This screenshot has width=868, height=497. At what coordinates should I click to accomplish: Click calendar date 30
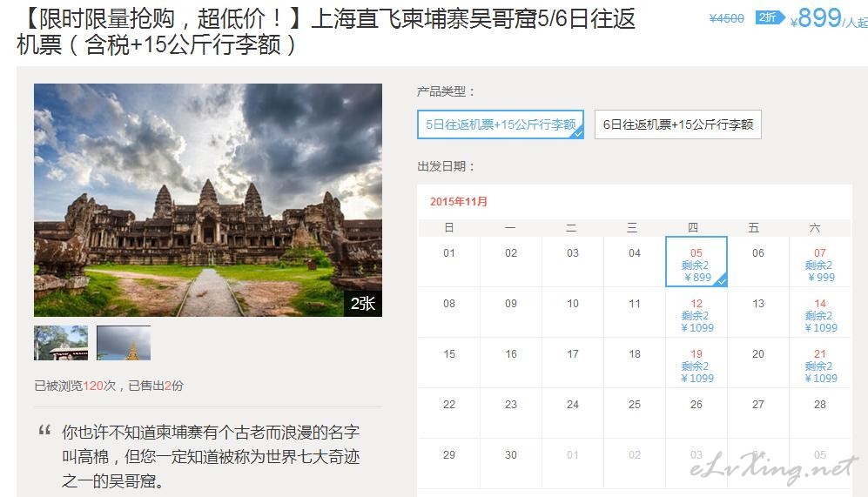point(510,455)
